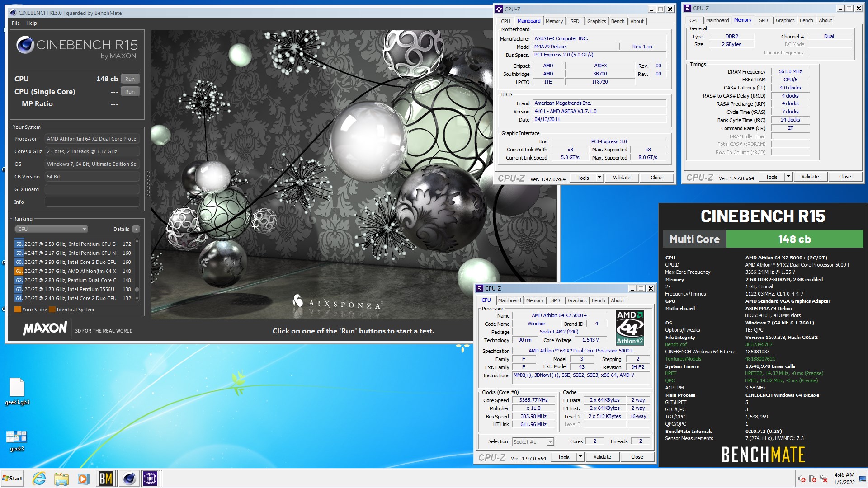Screen dimensions: 868x488
Task: Click the Cinebench window title bar icon
Action: pos(13,13)
